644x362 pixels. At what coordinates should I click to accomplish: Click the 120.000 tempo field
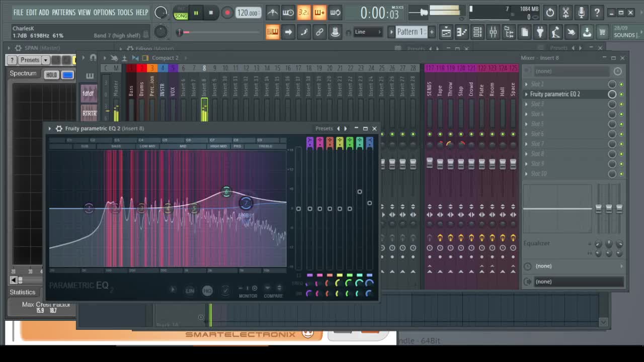[248, 13]
